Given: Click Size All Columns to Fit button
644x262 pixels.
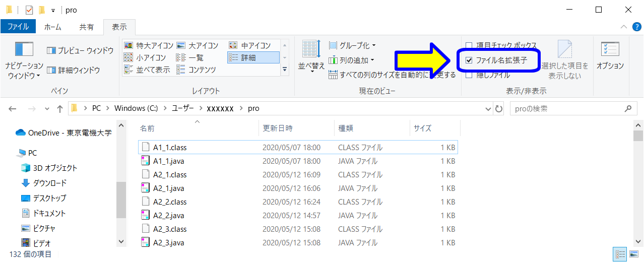Looking at the screenshot, I should pos(392,75).
